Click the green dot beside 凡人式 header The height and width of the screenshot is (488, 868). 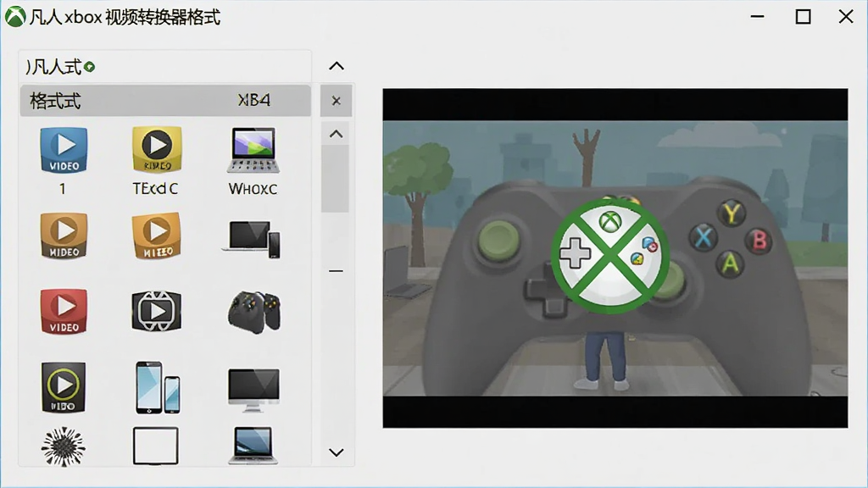point(90,67)
